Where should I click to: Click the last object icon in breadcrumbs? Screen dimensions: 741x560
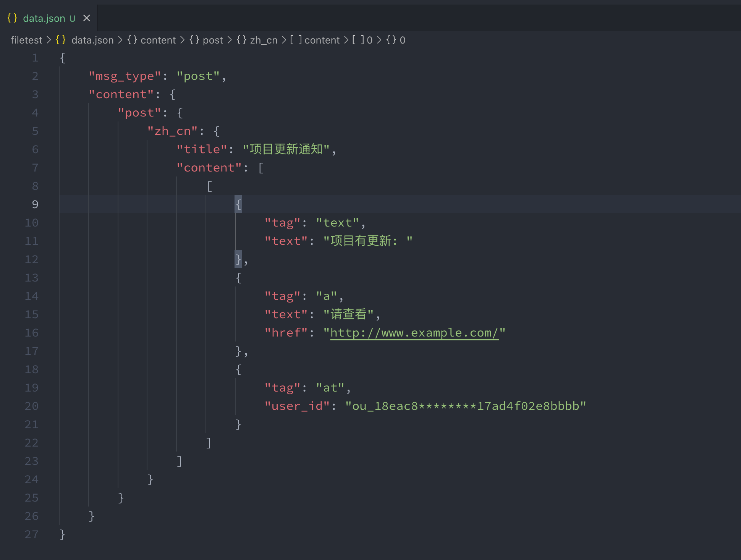pos(391,40)
